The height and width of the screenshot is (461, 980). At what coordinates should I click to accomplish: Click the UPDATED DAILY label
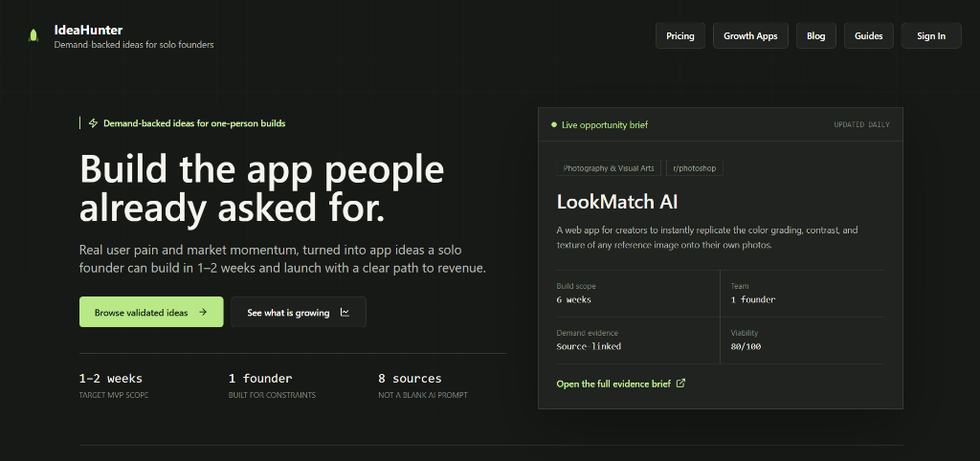click(x=861, y=125)
